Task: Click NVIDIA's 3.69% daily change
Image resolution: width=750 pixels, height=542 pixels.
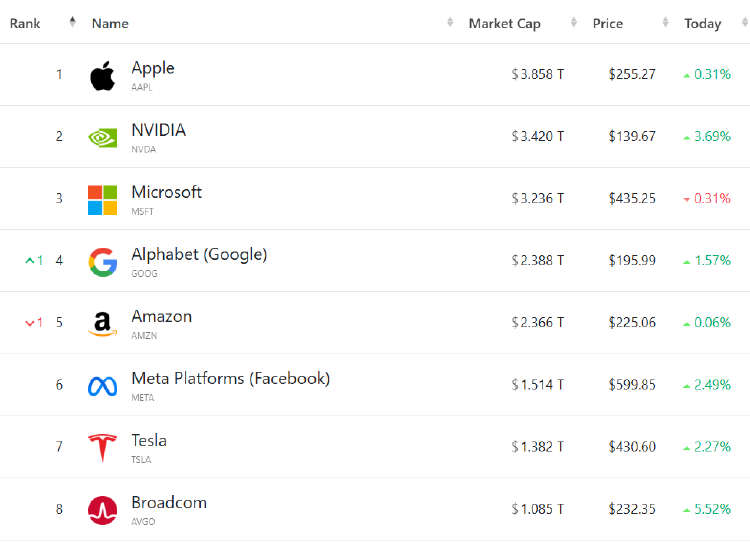Action: (x=707, y=136)
